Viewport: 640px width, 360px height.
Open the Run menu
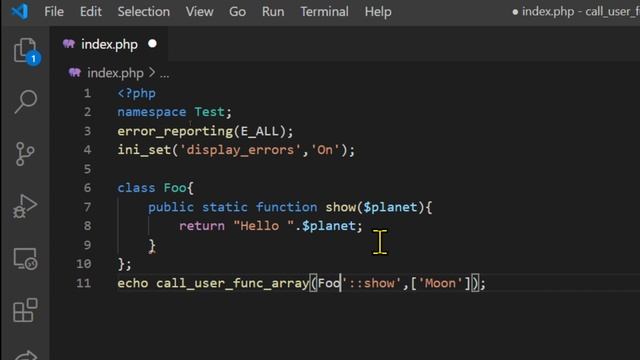click(273, 12)
